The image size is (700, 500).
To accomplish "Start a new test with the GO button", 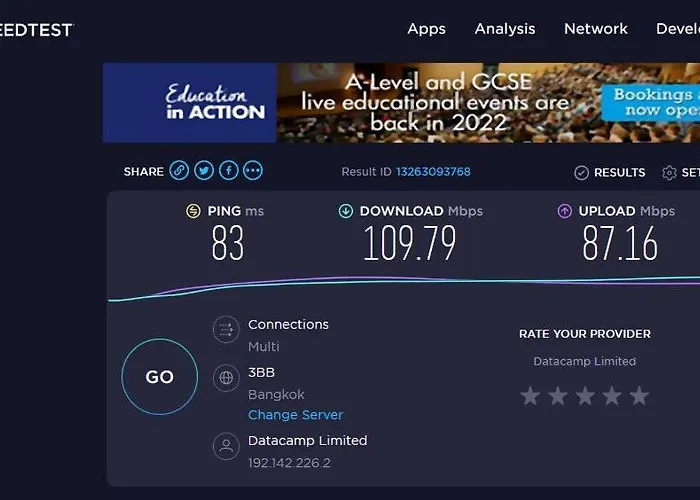I will coord(159,377).
